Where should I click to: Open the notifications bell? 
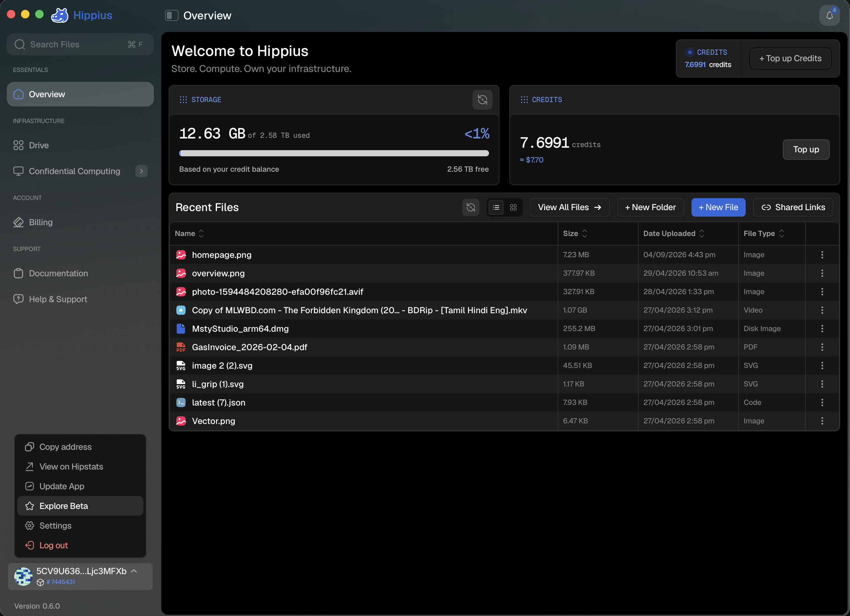[x=829, y=15]
